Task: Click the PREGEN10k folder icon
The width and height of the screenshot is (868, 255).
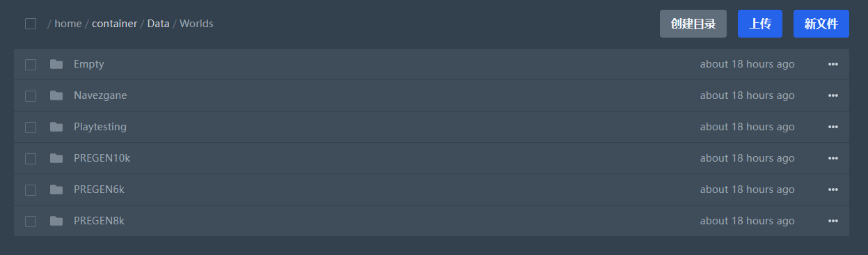Action: pyautogui.click(x=56, y=158)
